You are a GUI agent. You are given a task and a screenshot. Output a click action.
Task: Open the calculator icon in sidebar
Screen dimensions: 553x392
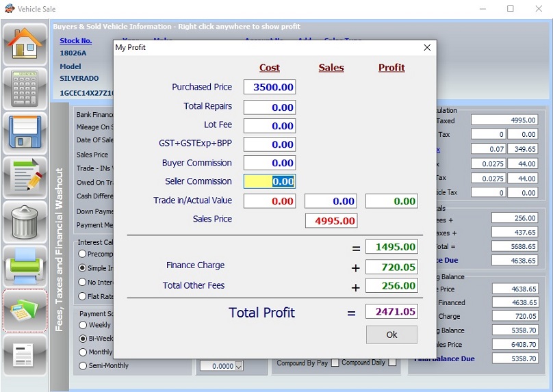(x=25, y=88)
